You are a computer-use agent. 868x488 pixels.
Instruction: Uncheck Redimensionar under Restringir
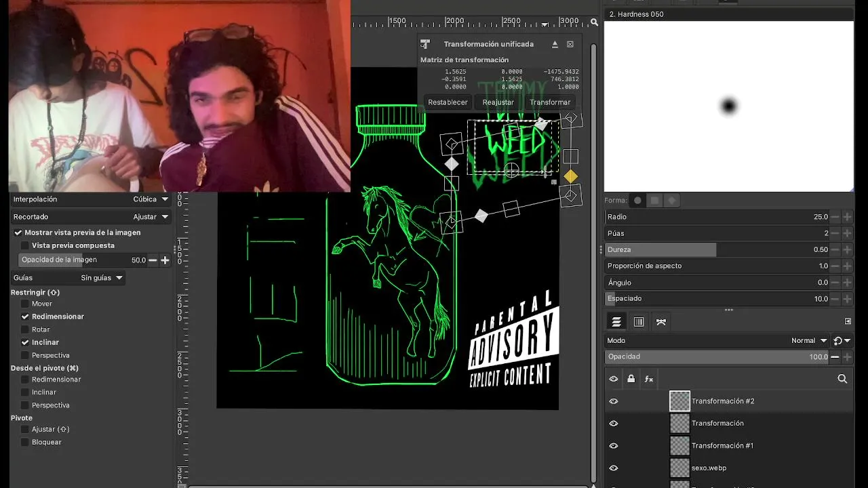click(x=25, y=317)
